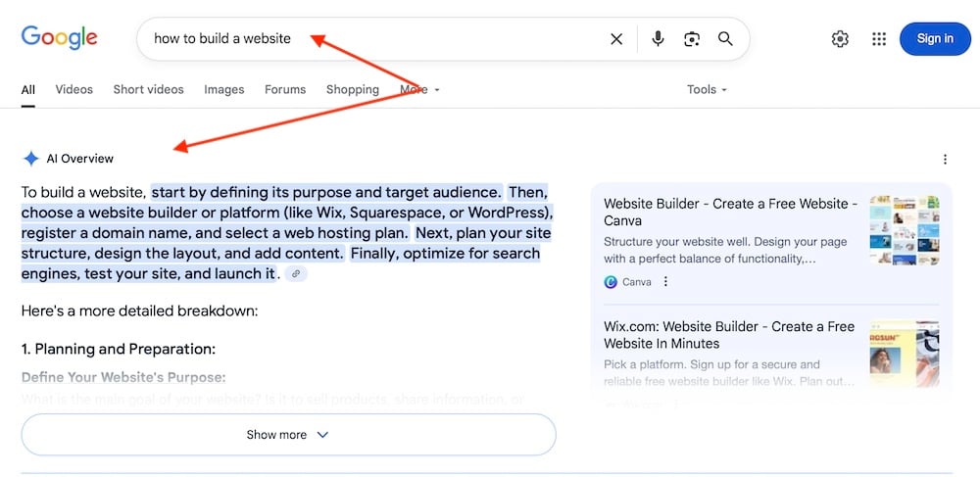Open Wix.com Website Builder result title
The height and width of the screenshot is (477, 980).
click(729, 335)
